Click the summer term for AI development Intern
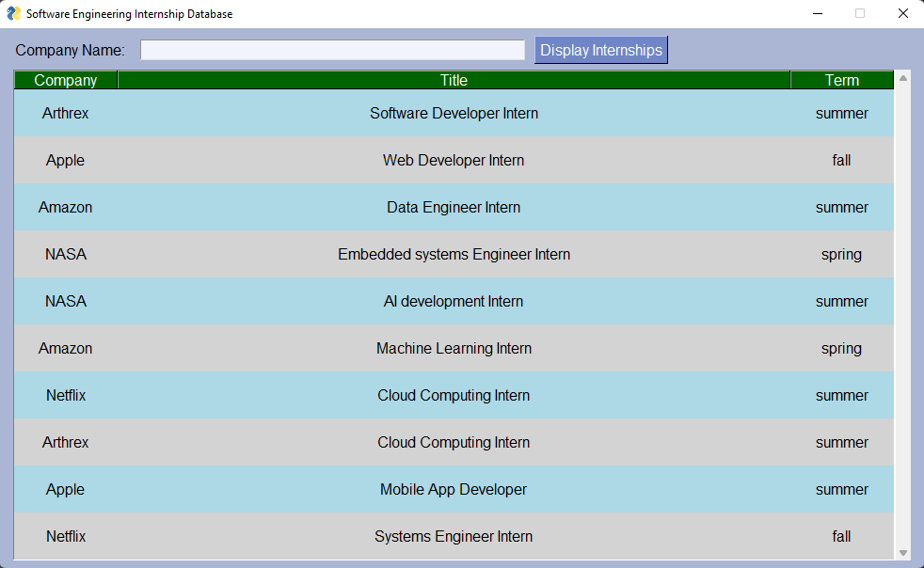 841,302
